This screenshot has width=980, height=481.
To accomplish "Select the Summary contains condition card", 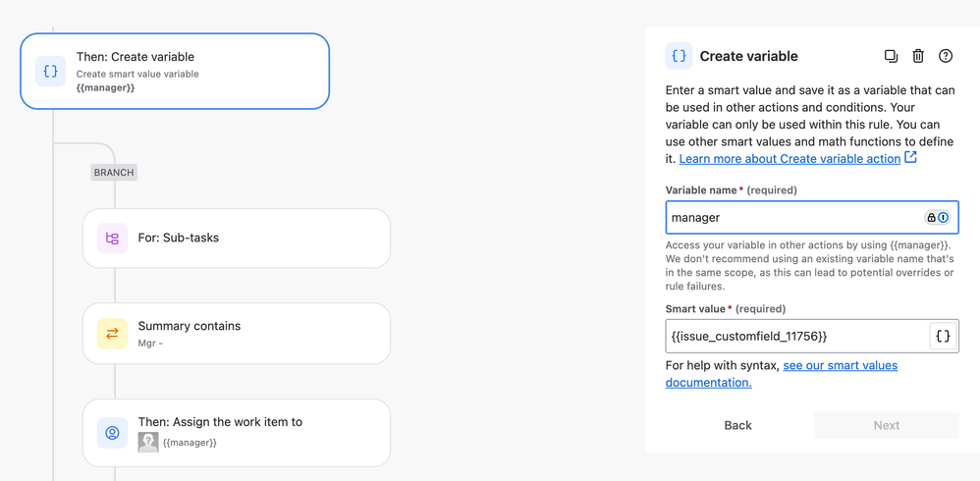I will click(237, 334).
